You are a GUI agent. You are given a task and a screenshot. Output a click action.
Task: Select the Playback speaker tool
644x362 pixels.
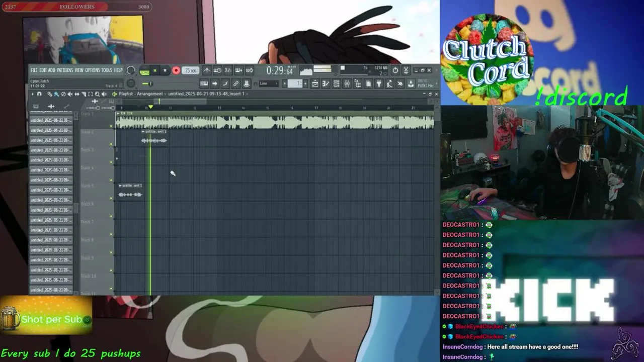[x=104, y=94]
